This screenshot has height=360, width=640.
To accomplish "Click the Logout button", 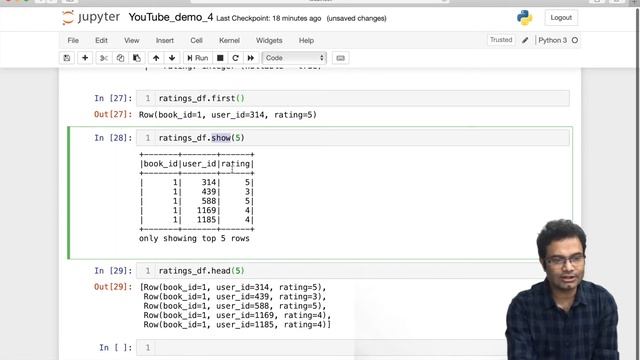I will (x=561, y=18).
